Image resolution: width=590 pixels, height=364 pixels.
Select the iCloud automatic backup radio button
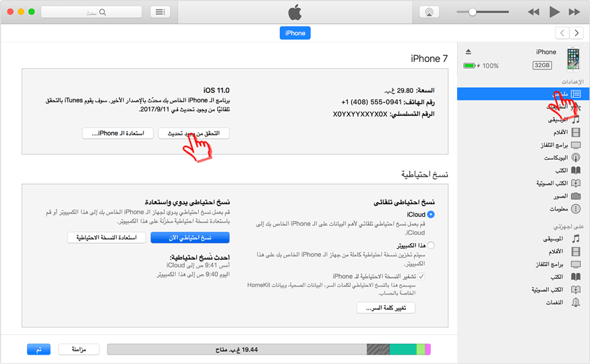431,214
